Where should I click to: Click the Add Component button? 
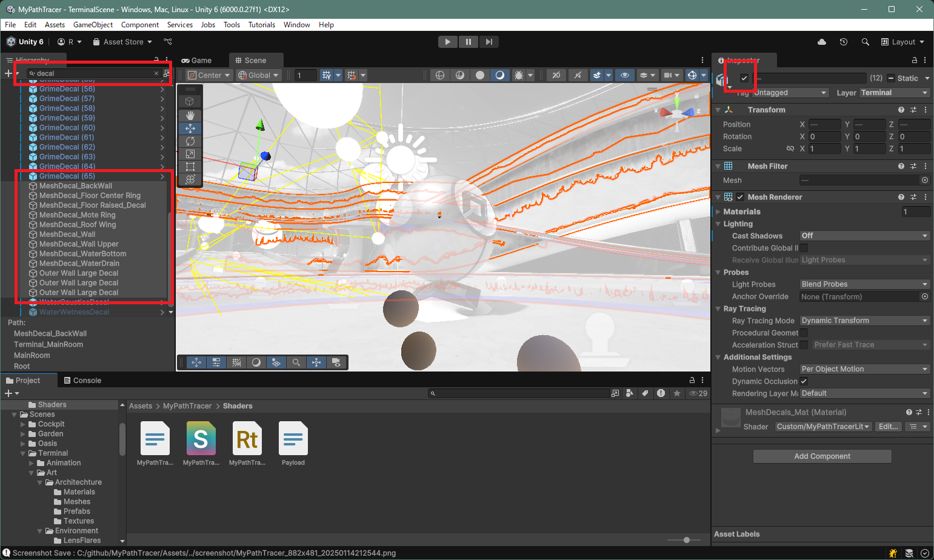click(x=822, y=456)
